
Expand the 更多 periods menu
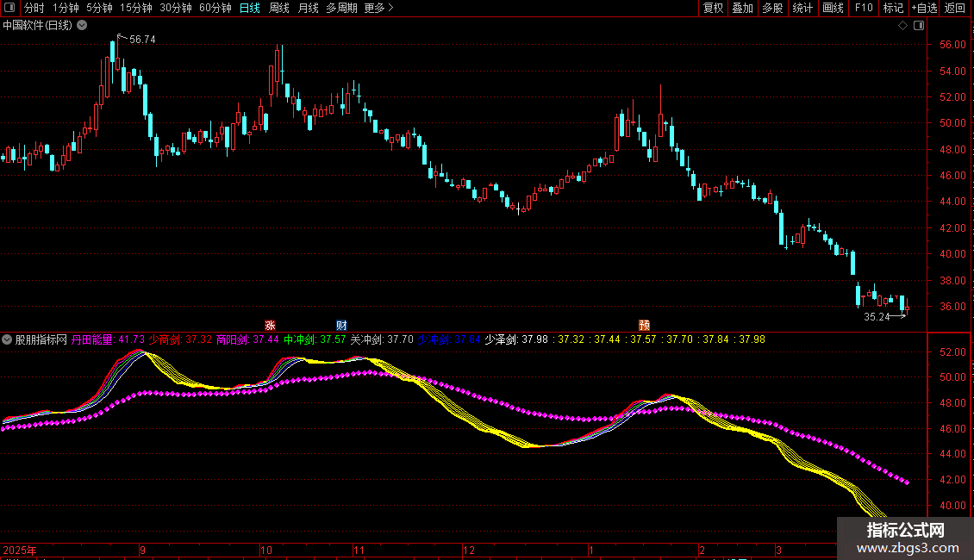pyautogui.click(x=378, y=8)
